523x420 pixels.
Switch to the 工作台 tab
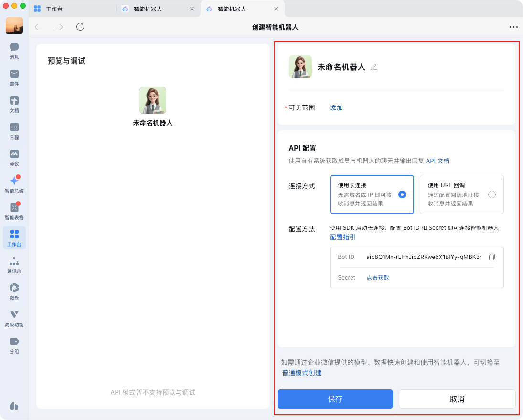72,9
